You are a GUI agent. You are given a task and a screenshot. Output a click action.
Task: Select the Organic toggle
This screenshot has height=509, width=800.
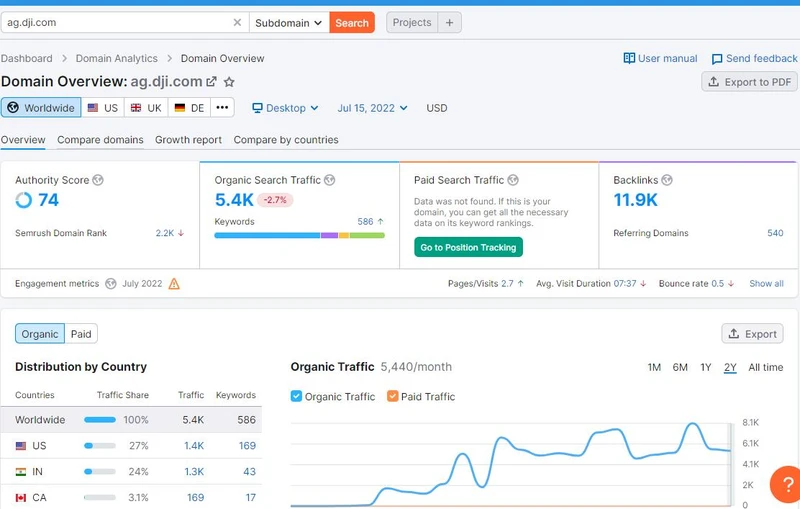pyautogui.click(x=40, y=334)
